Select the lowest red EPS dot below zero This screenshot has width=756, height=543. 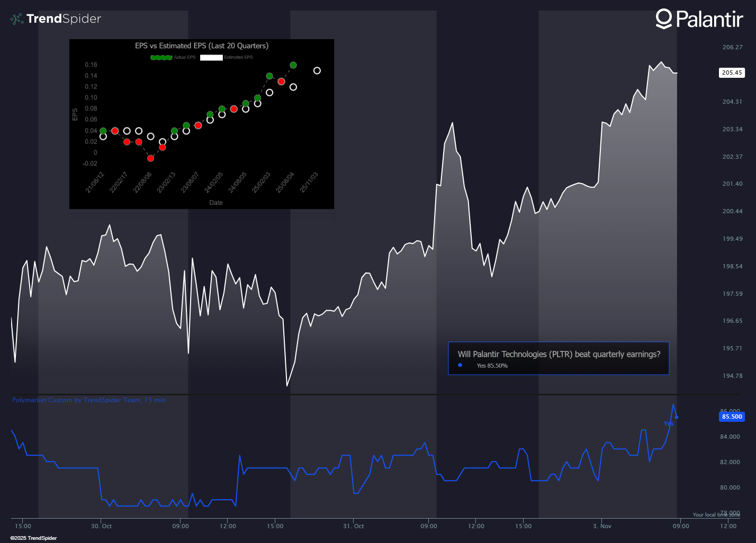(151, 158)
